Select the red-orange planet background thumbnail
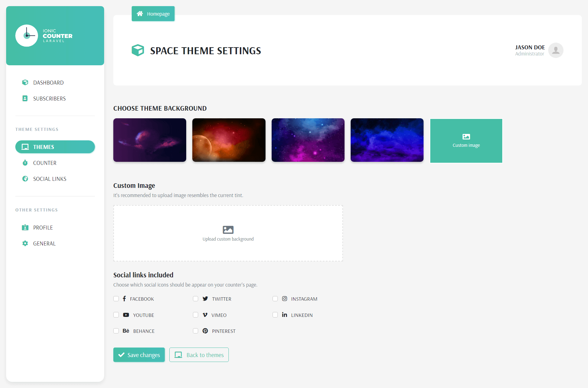The height and width of the screenshot is (388, 588). [229, 140]
